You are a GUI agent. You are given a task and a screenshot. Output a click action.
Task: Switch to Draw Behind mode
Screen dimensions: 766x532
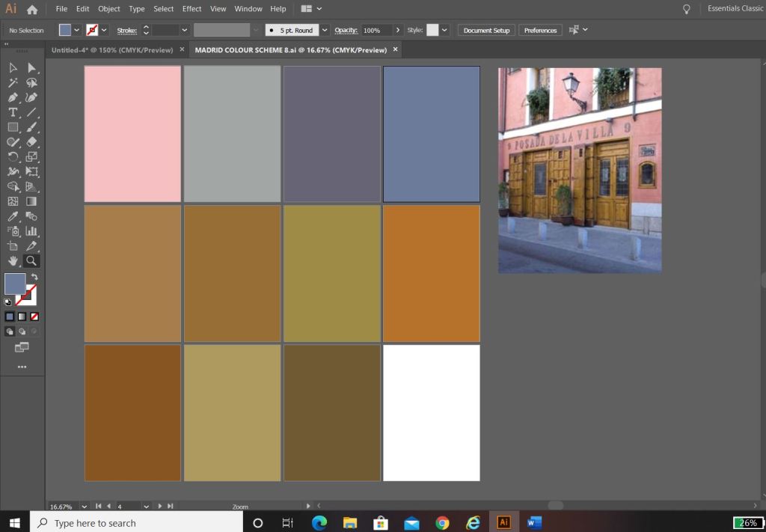pos(22,331)
